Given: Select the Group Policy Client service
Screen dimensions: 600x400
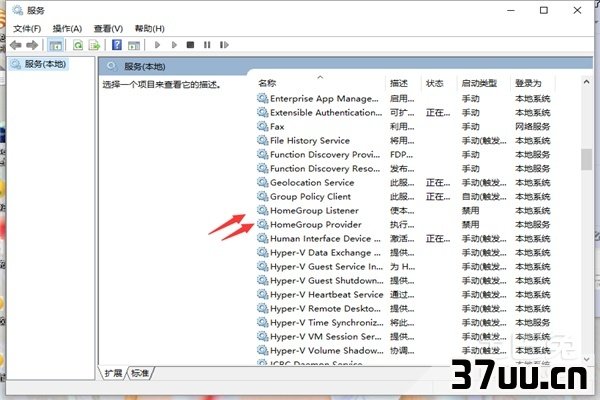Looking at the screenshot, I should pyautogui.click(x=404, y=197).
